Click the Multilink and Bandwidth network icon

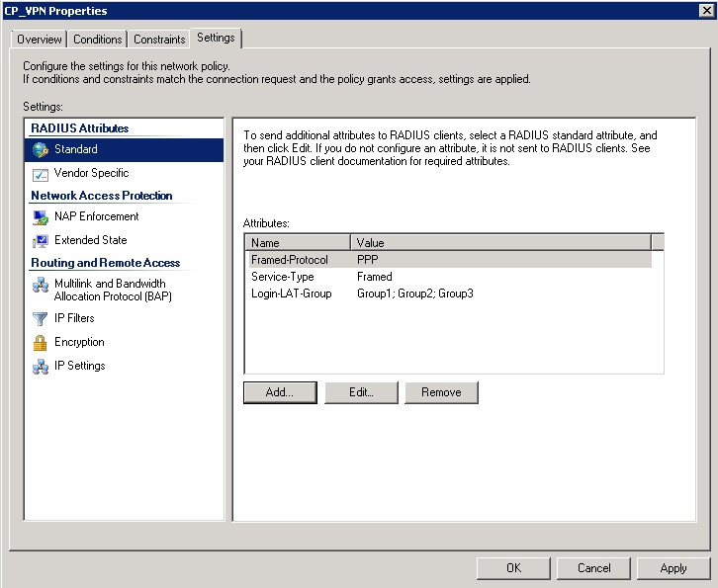tap(41, 285)
